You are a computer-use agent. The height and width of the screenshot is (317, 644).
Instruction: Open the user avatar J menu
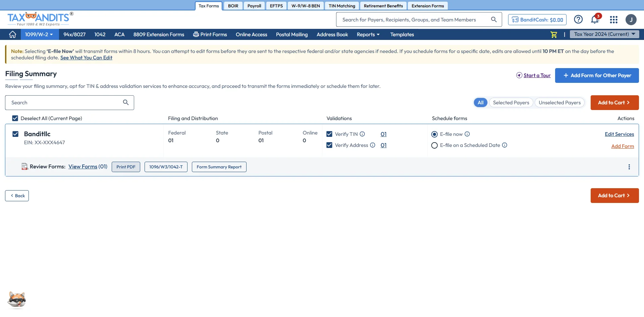coord(631,20)
